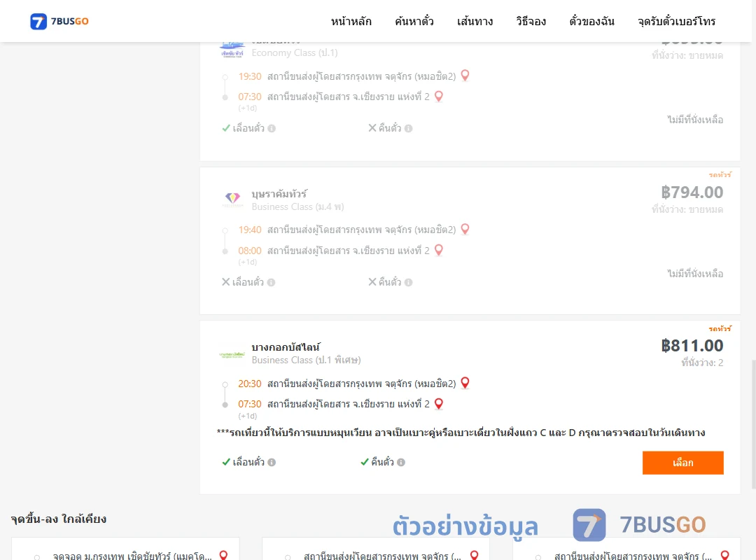Screen dimensions: 756x560
Task: Click Business Class (ป.1 พิเศษ) label
Action: (306, 360)
